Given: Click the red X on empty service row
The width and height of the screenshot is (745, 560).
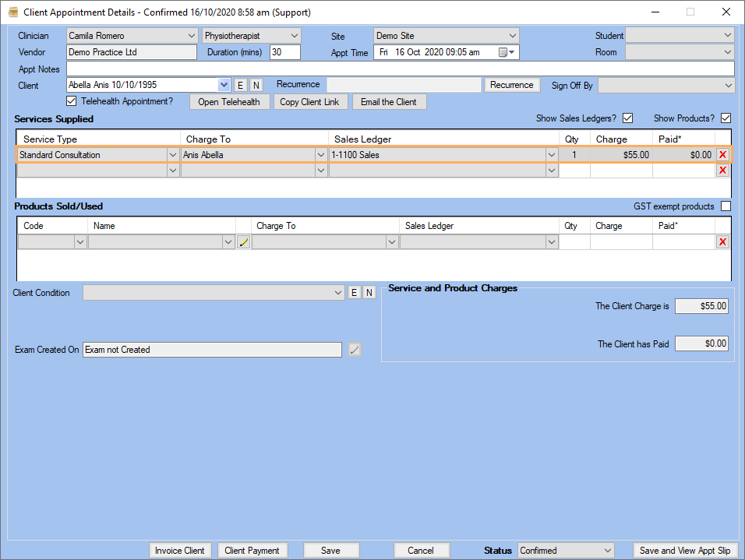Looking at the screenshot, I should click(722, 171).
